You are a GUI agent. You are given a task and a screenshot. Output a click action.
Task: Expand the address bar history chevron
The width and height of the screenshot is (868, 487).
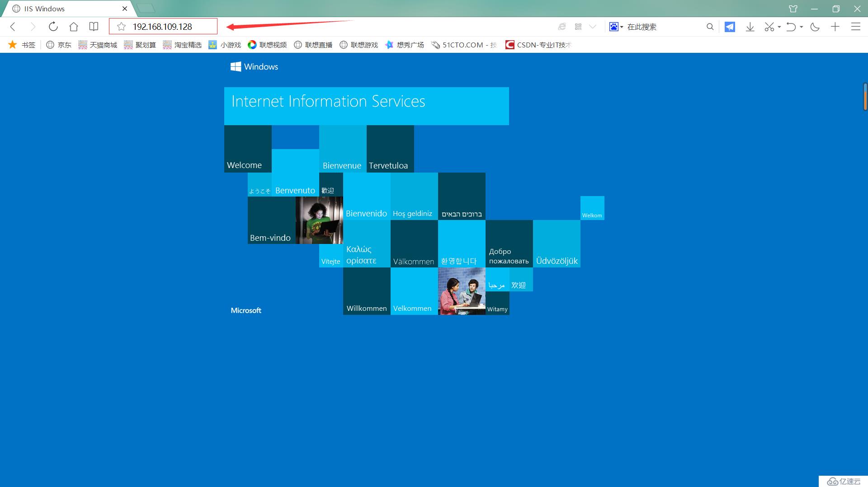click(x=593, y=27)
